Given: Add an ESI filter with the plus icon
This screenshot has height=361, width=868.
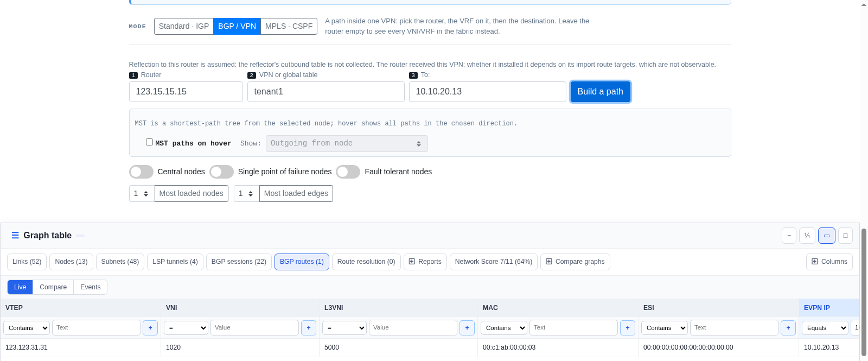Looking at the screenshot, I should [x=788, y=328].
